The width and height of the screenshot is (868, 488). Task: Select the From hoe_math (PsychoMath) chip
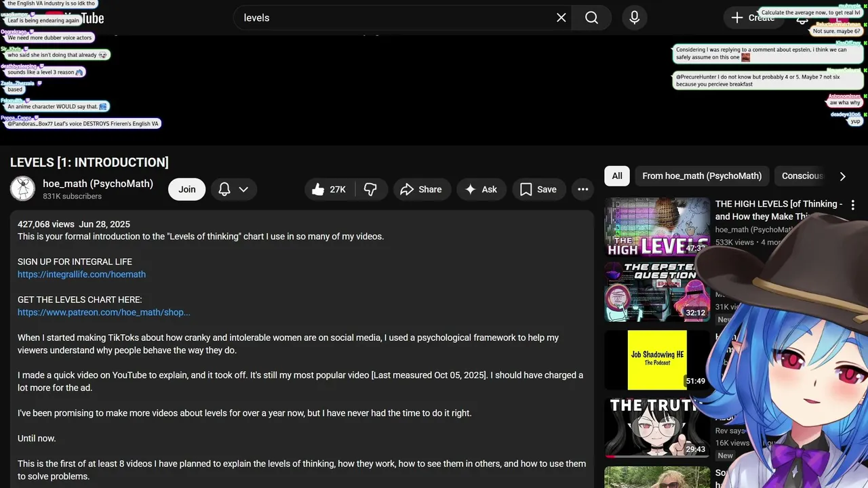(702, 176)
